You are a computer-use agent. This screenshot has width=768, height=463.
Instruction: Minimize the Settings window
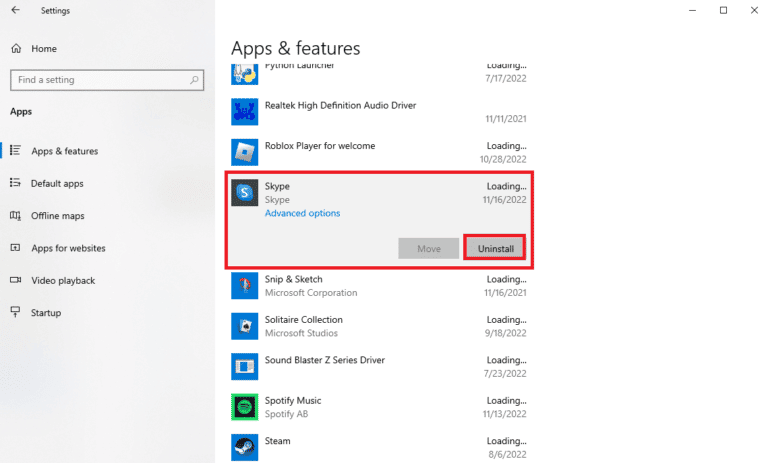(x=692, y=10)
